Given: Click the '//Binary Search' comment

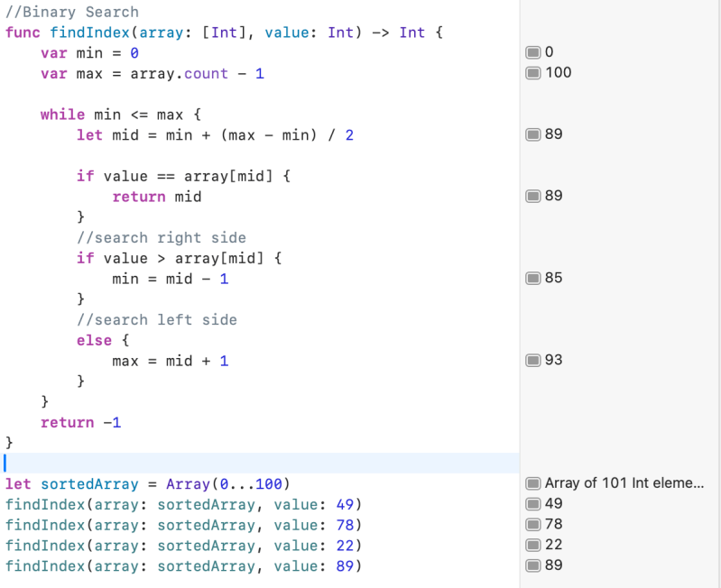Looking at the screenshot, I should (x=72, y=13).
